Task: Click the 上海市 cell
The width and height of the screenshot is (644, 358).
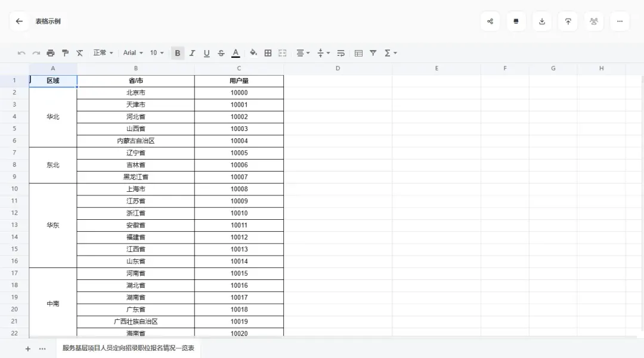Action: tap(136, 189)
